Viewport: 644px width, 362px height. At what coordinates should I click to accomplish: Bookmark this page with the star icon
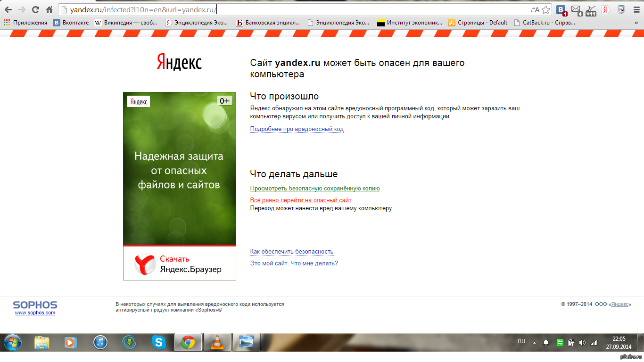[545, 10]
